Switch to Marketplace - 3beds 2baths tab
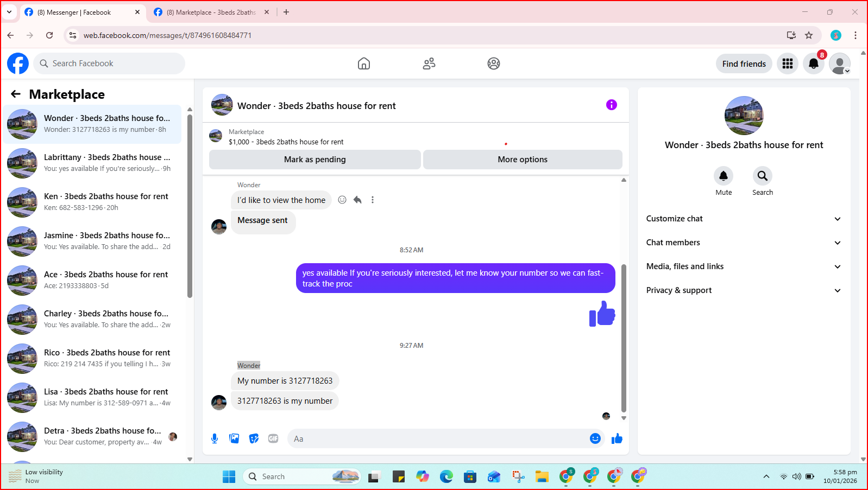868x490 pixels. tap(211, 12)
